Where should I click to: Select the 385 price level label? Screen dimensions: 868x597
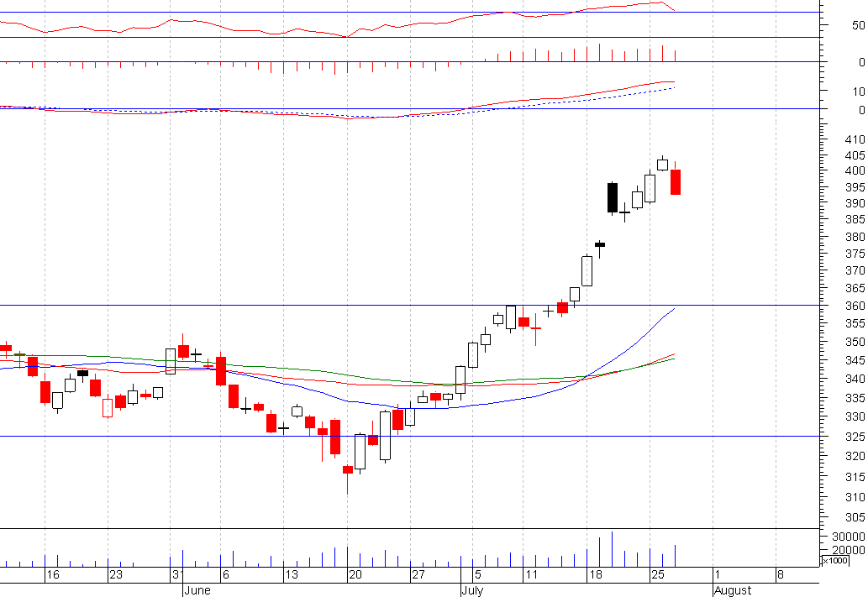point(855,220)
